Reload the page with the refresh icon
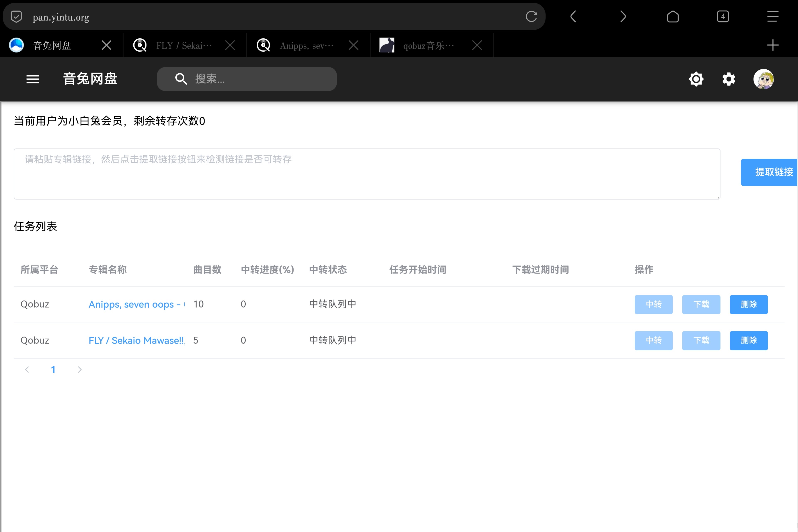The height and width of the screenshot is (532, 798). tap(531, 17)
